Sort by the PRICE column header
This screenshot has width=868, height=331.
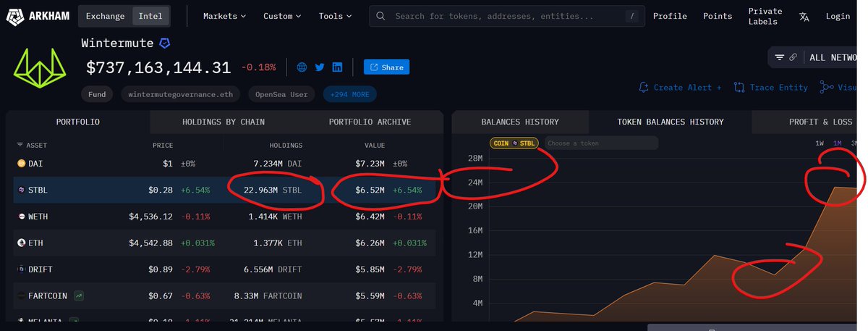click(163, 145)
